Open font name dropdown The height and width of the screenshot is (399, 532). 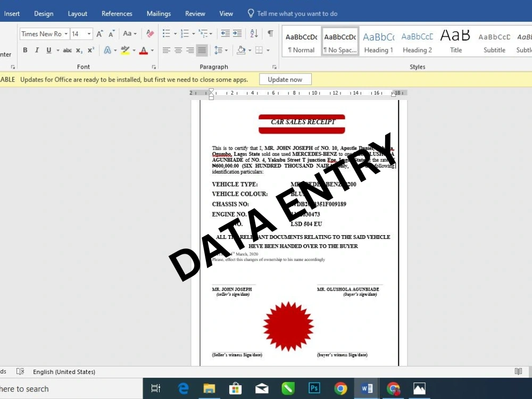[66, 34]
